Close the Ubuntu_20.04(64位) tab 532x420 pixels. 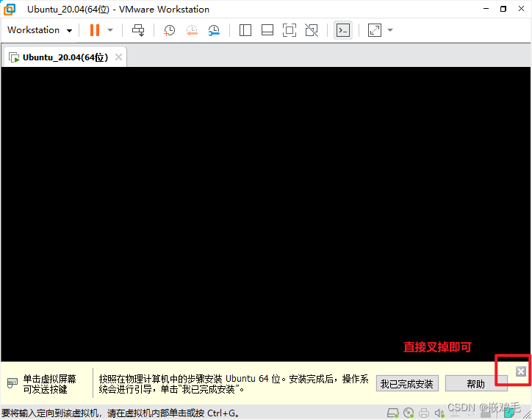click(x=118, y=57)
